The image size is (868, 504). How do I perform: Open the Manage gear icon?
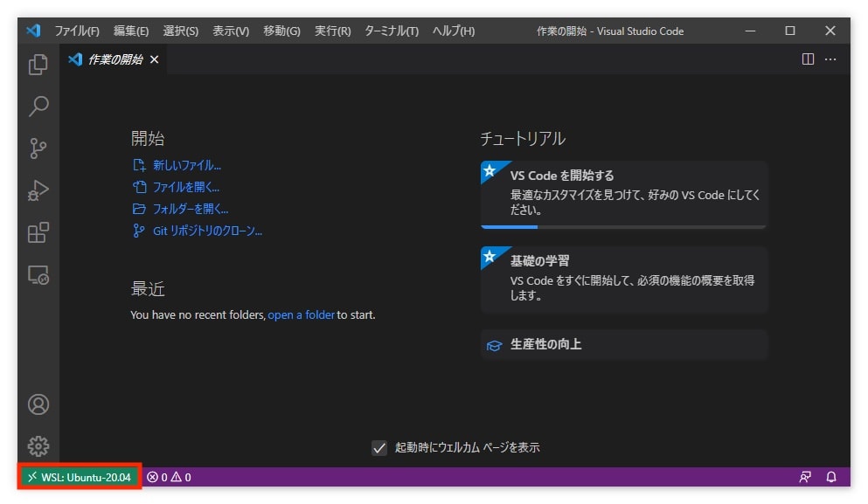(x=38, y=445)
